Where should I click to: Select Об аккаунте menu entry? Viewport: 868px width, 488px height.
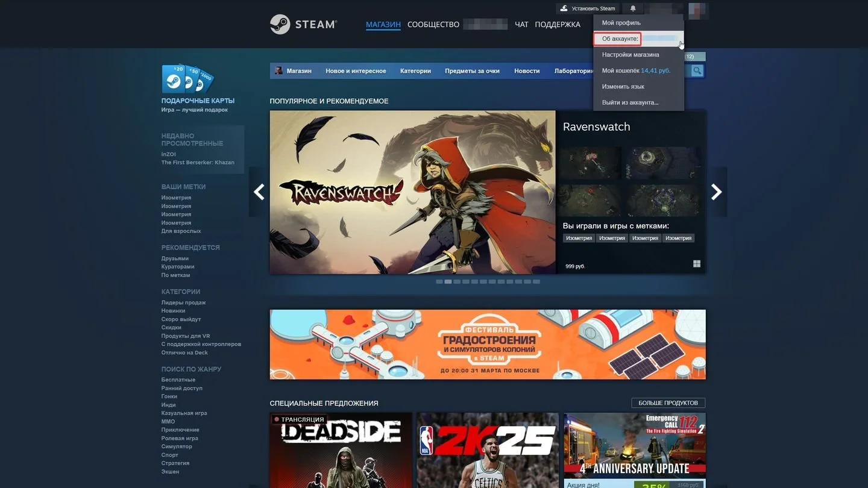(x=638, y=39)
